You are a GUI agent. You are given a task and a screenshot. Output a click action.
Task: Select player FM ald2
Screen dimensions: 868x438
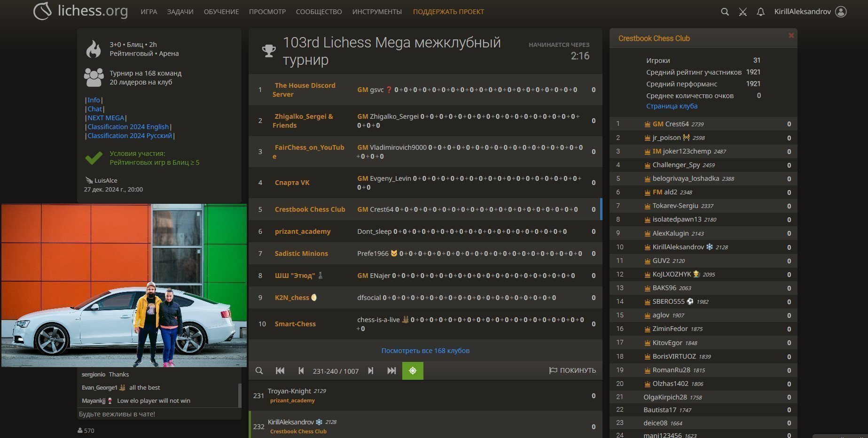704,192
